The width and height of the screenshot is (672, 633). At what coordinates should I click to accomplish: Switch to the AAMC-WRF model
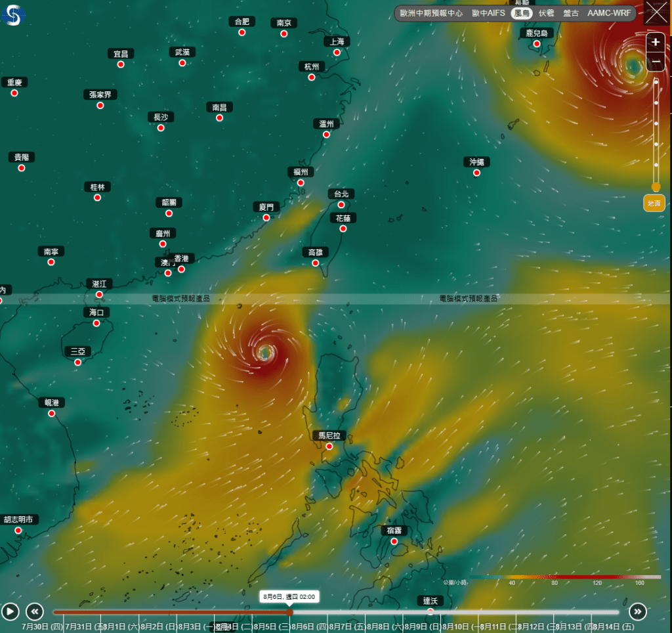click(609, 13)
